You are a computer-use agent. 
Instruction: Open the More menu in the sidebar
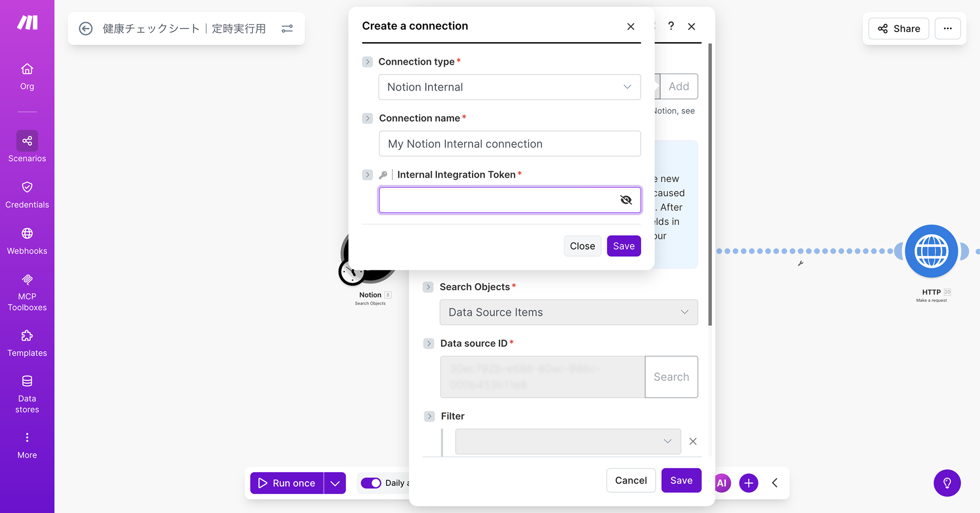click(x=27, y=445)
